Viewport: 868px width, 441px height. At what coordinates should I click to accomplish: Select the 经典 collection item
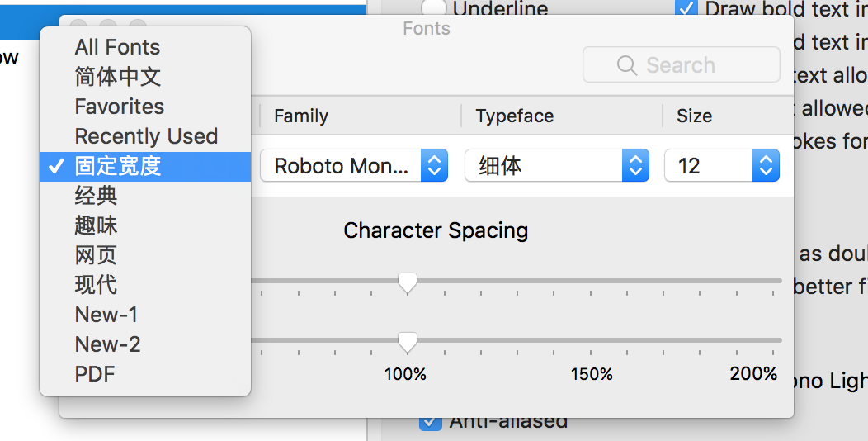click(97, 196)
